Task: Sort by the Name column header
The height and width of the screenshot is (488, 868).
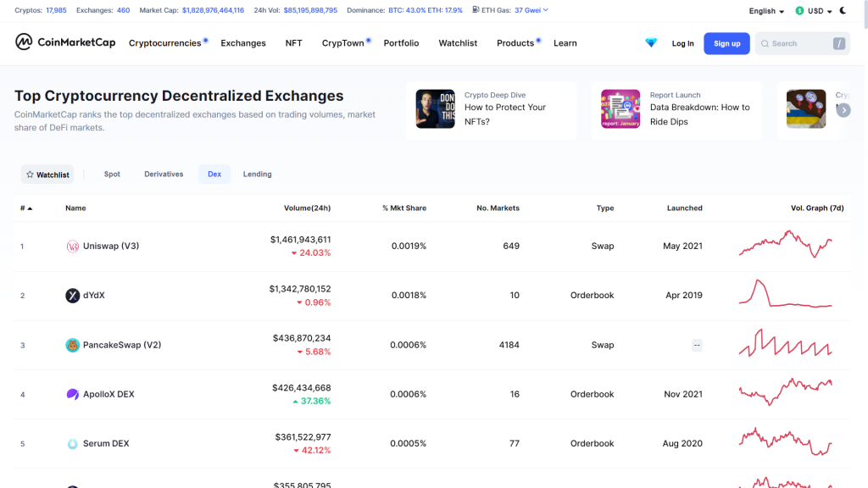Action: click(x=75, y=208)
